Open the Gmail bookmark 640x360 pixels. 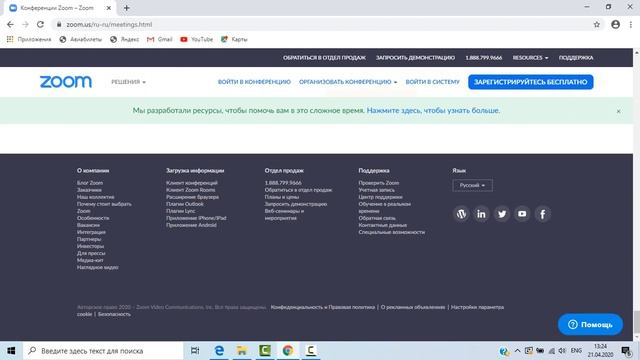pyautogui.click(x=160, y=39)
